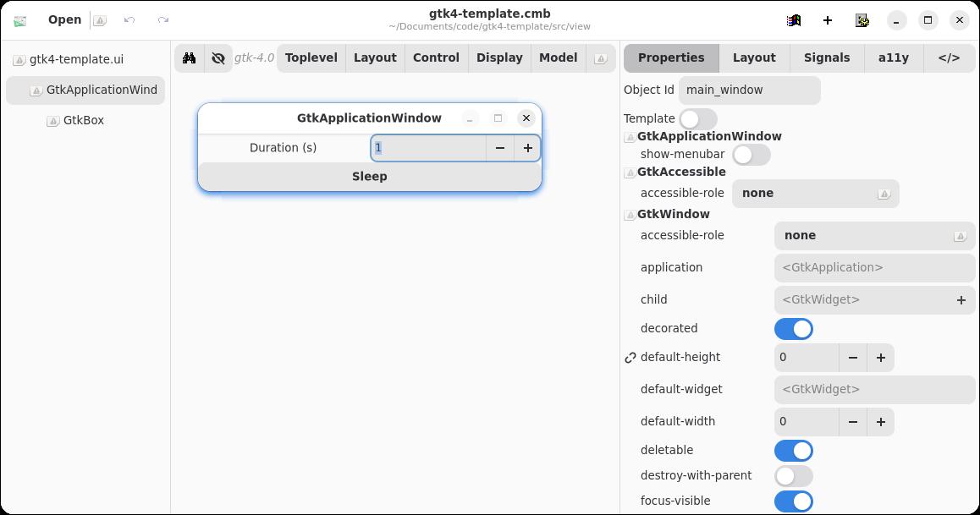Click the link icon beside default-height
This screenshot has width=980, height=515.
(x=630, y=358)
